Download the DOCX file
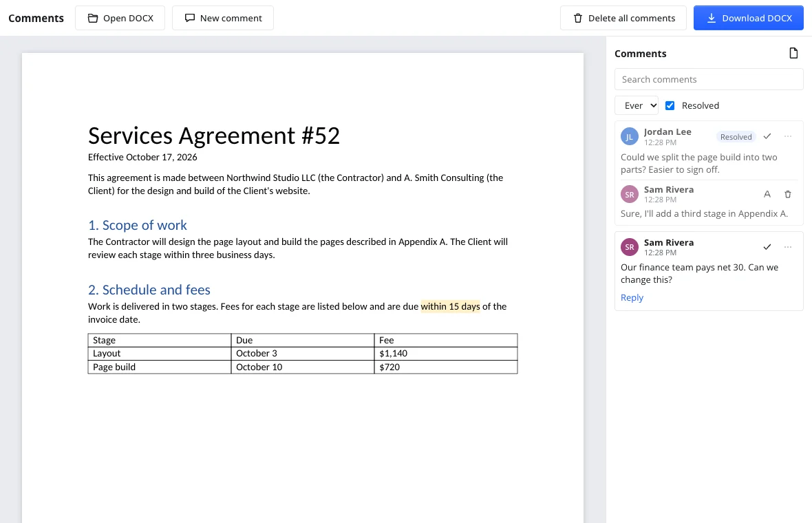Viewport: 812px width, 523px height. tap(748, 18)
